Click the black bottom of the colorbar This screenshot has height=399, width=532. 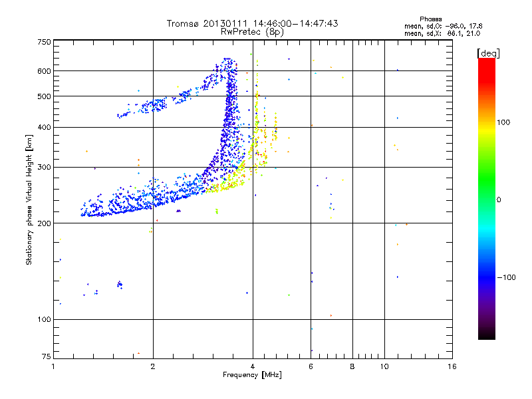pos(487,334)
